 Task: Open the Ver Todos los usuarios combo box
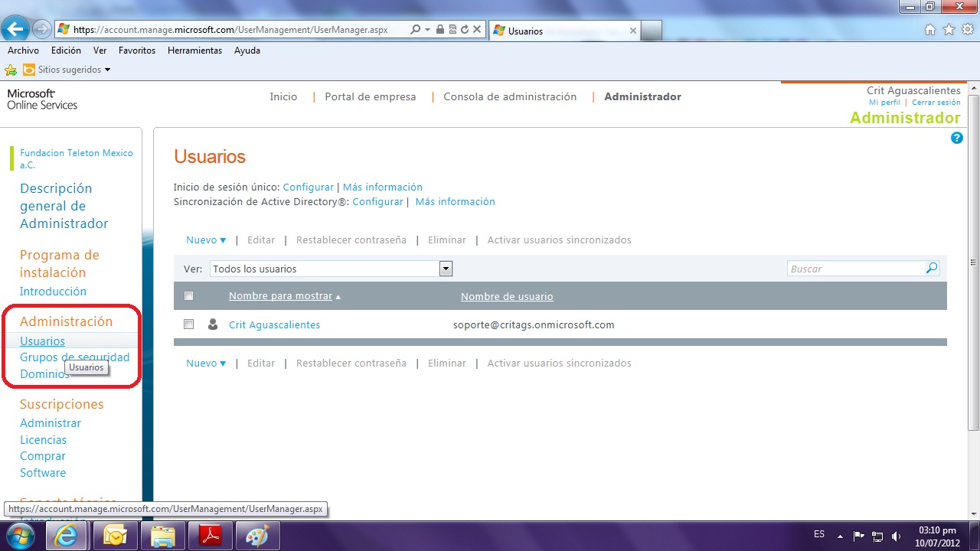(x=332, y=269)
